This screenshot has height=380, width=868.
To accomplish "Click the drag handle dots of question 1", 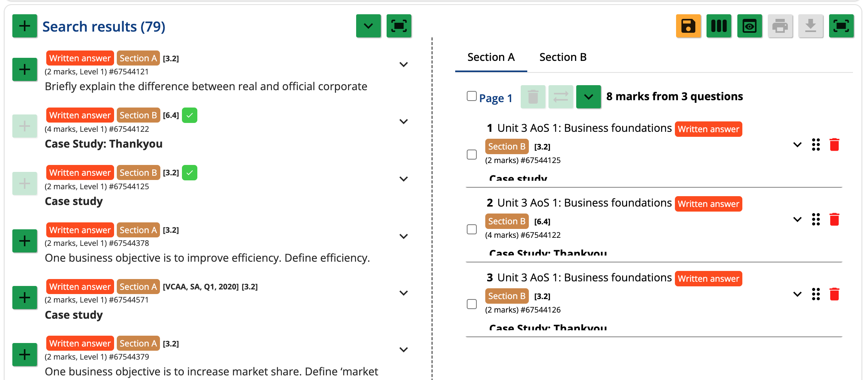I will (816, 145).
